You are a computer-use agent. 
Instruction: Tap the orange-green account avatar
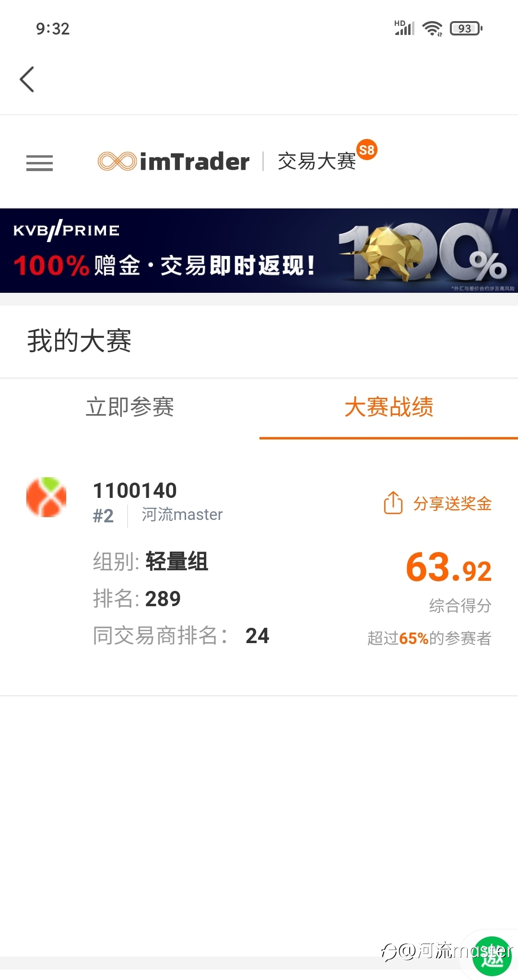coord(46,497)
